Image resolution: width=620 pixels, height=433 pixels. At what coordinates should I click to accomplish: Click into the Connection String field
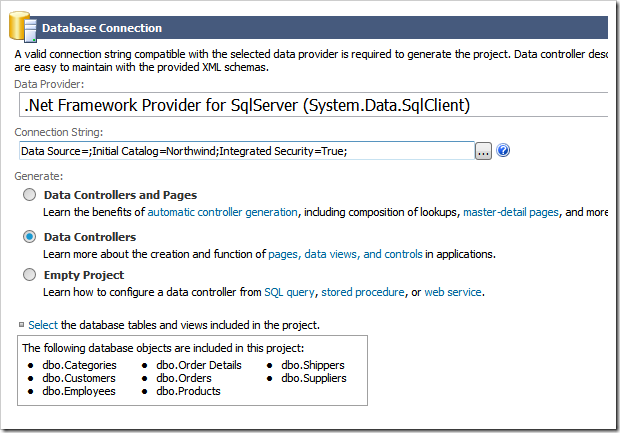[x=247, y=151]
